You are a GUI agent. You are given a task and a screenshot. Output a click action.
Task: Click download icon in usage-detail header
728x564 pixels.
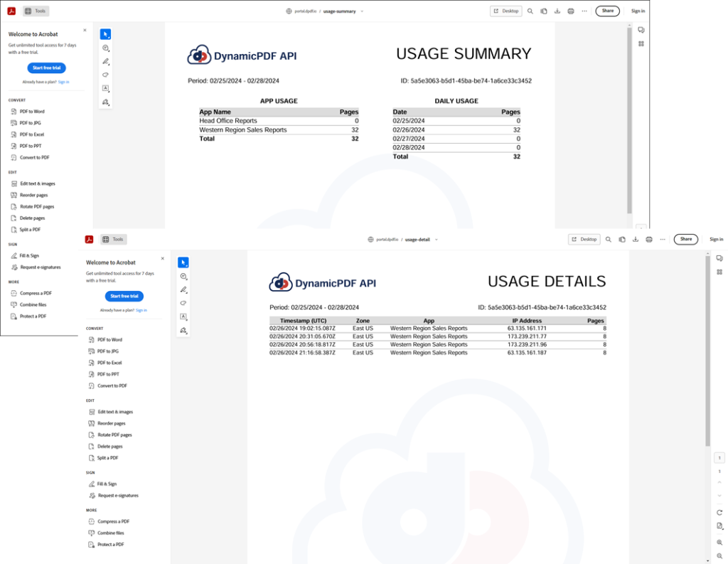pos(636,239)
